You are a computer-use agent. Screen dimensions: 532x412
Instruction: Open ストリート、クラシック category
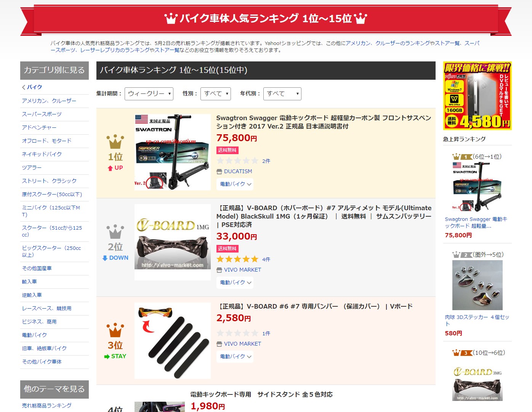pos(49,181)
